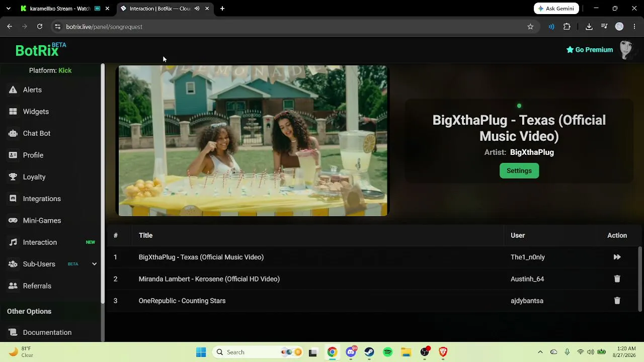644x362 pixels.
Task: Show hidden system tray icons
Action: click(x=540, y=352)
